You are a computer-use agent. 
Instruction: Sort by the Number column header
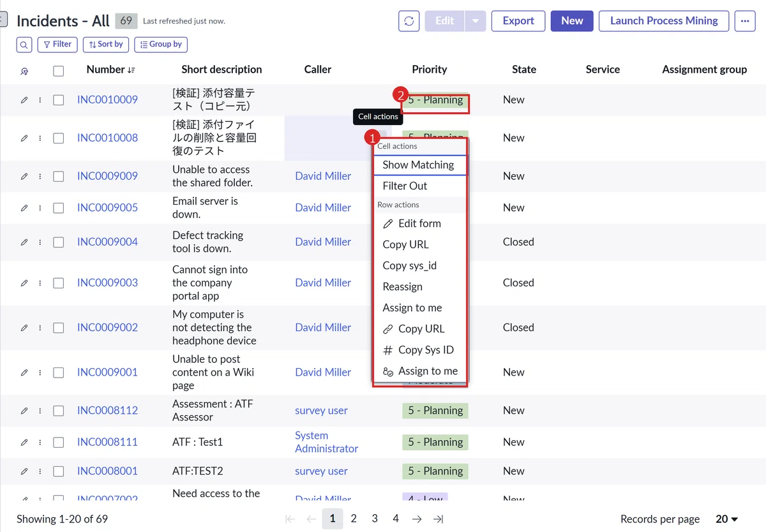110,70
